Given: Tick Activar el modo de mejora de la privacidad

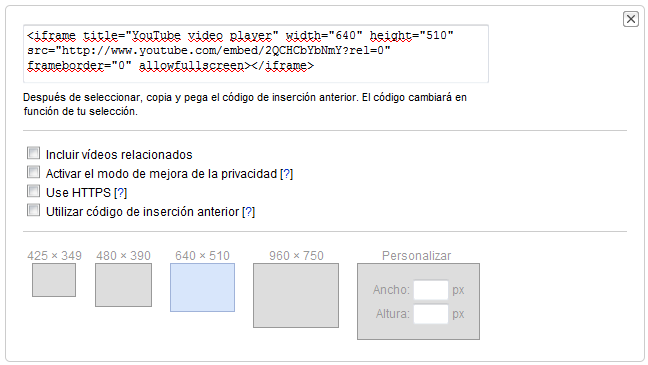Looking at the screenshot, I should coord(33,172).
